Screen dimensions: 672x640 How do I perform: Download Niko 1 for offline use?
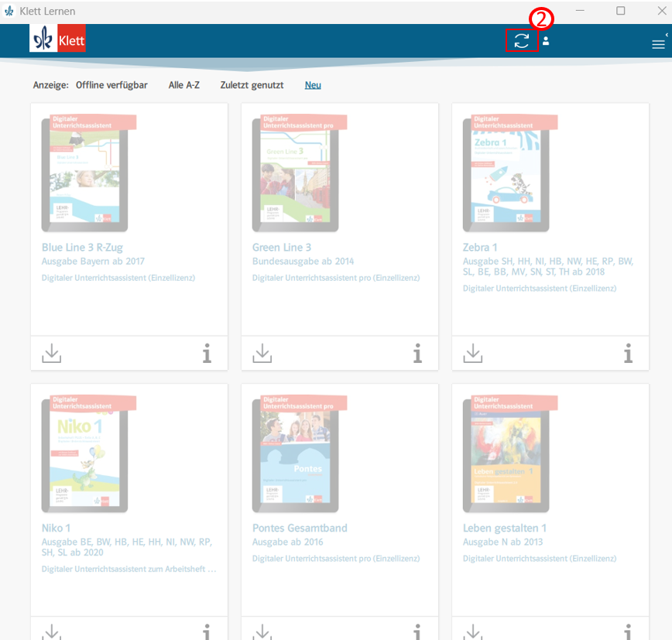[x=51, y=631]
